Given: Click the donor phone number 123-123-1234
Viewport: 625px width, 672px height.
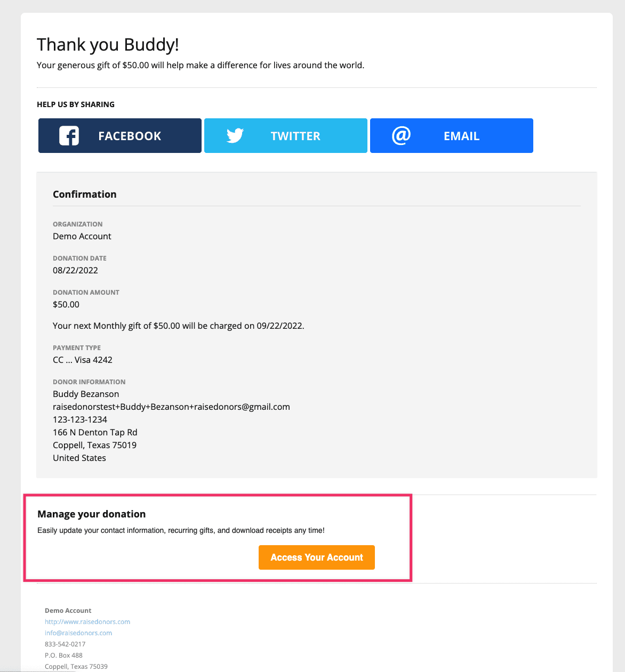Looking at the screenshot, I should point(80,419).
